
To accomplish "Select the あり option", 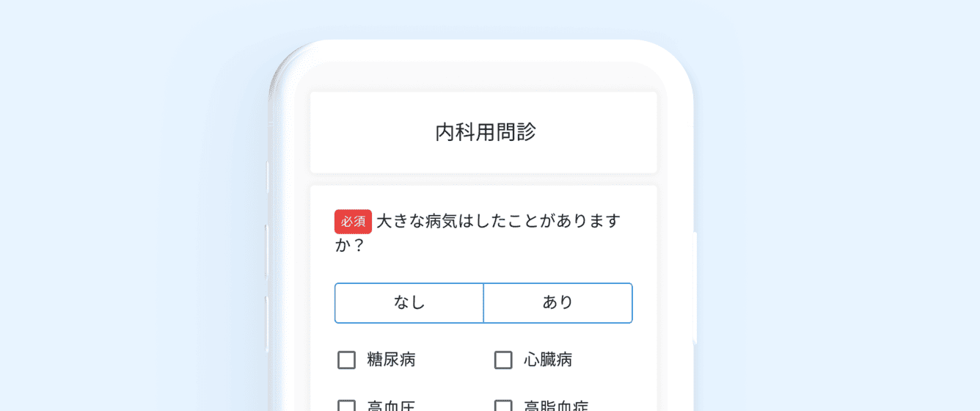I will (558, 302).
